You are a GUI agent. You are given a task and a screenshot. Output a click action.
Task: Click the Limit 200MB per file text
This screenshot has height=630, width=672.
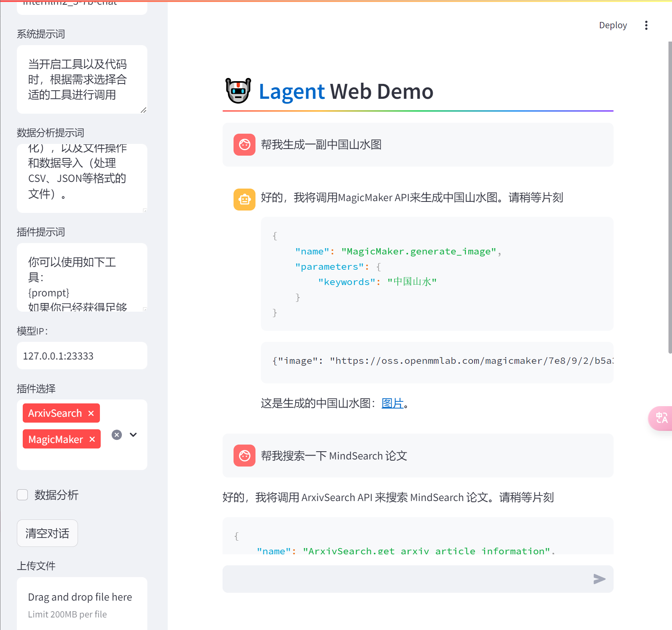(x=67, y=614)
